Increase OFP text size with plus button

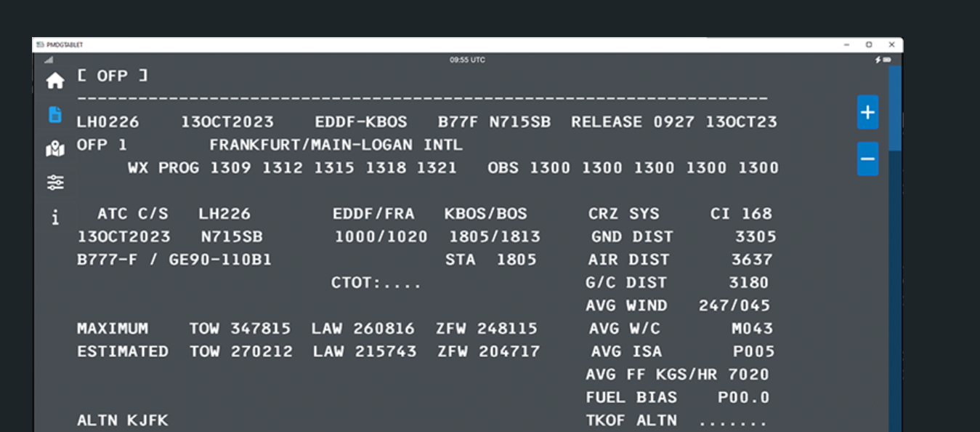867,113
